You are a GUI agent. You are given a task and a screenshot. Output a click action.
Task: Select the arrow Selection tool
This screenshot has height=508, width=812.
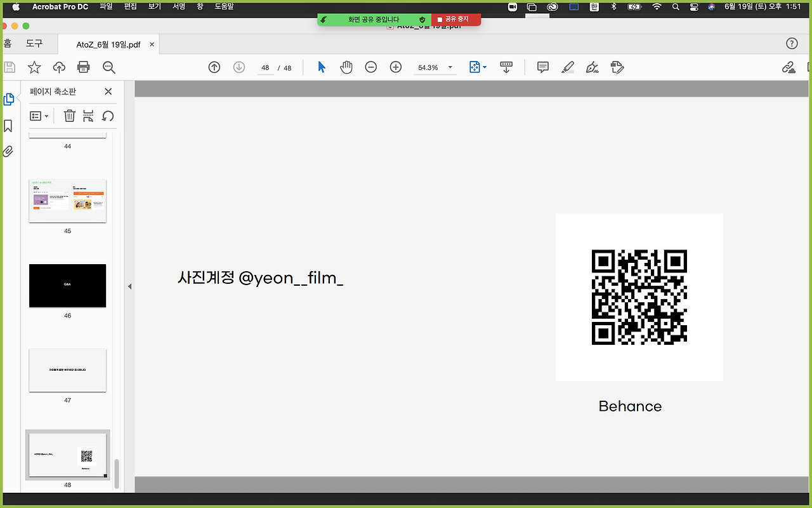coord(322,67)
